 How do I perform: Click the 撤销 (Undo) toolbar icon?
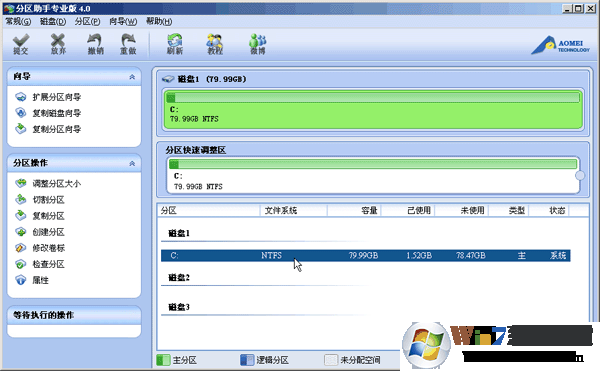(95, 44)
